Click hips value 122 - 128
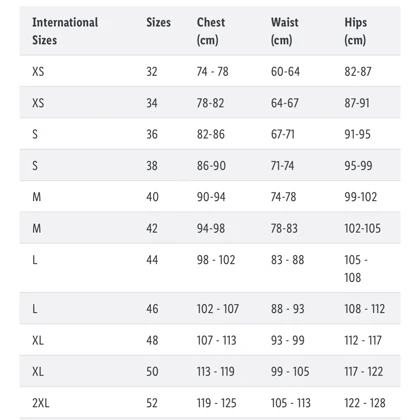Image resolution: width=420 pixels, height=420 pixels. click(x=365, y=403)
